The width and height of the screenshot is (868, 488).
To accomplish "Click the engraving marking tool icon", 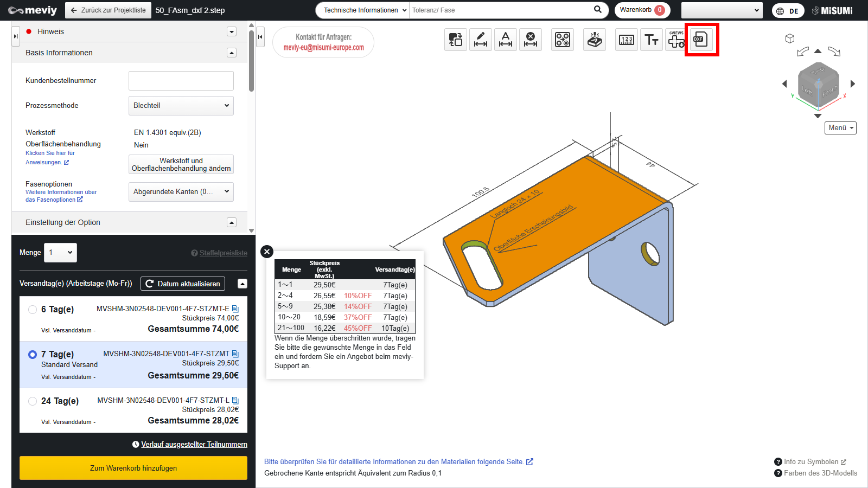I will pyautogui.click(x=595, y=40).
